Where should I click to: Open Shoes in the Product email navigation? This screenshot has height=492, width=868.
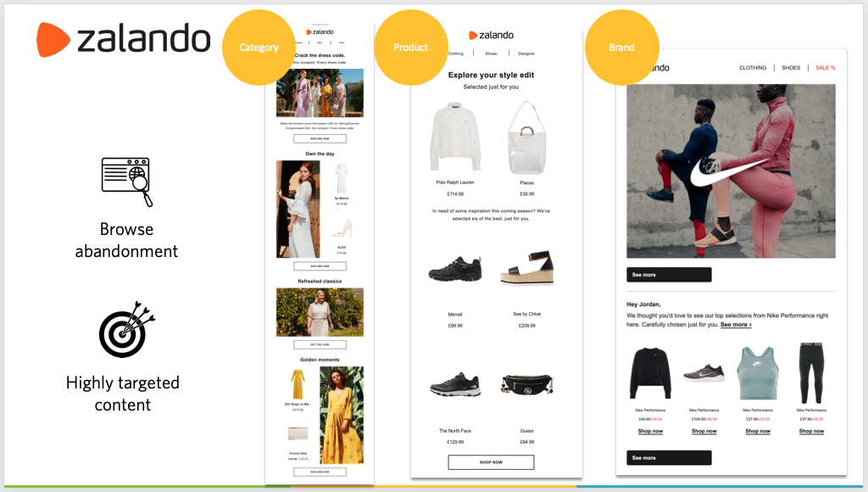(x=491, y=53)
